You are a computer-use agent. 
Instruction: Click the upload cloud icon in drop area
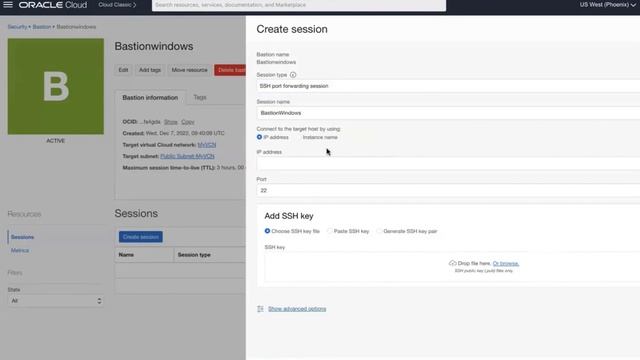click(x=452, y=263)
